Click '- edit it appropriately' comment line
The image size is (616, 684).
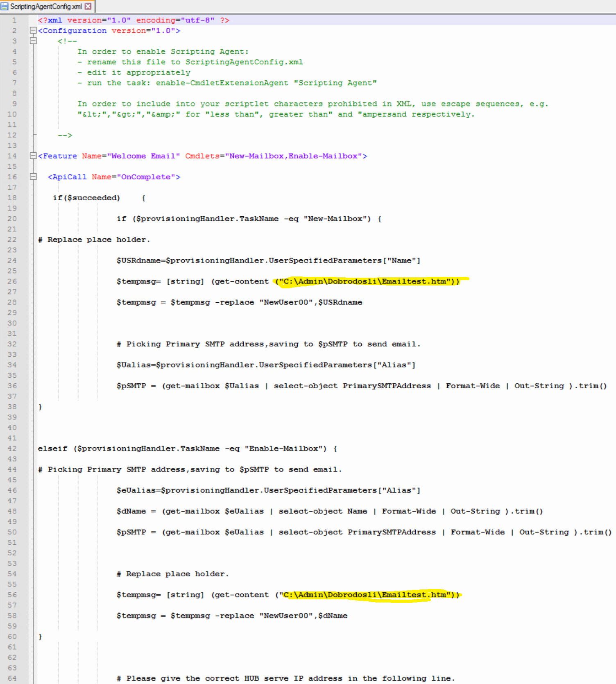(134, 72)
